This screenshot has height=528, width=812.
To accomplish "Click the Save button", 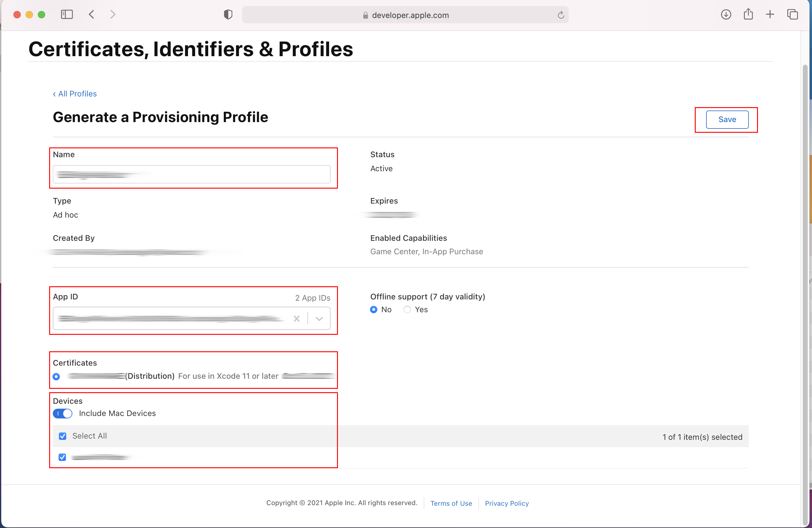I will pos(727,119).
